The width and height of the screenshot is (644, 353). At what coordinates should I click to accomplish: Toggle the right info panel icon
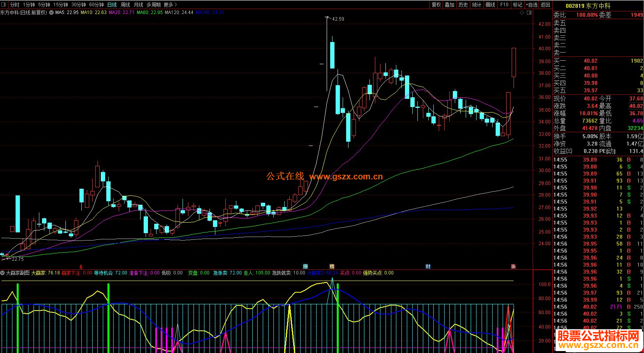coord(529,12)
